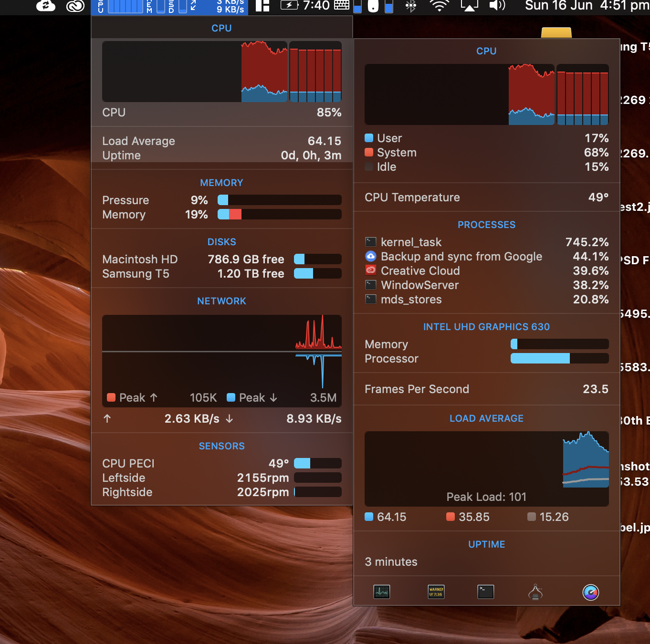650x644 pixels.
Task: Click the 3 minutes uptime text
Action: tap(391, 562)
